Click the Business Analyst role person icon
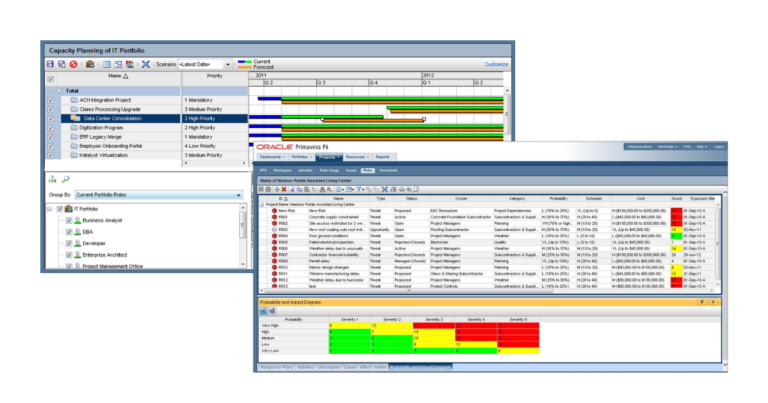The width and height of the screenshot is (768, 403). pos(77,220)
